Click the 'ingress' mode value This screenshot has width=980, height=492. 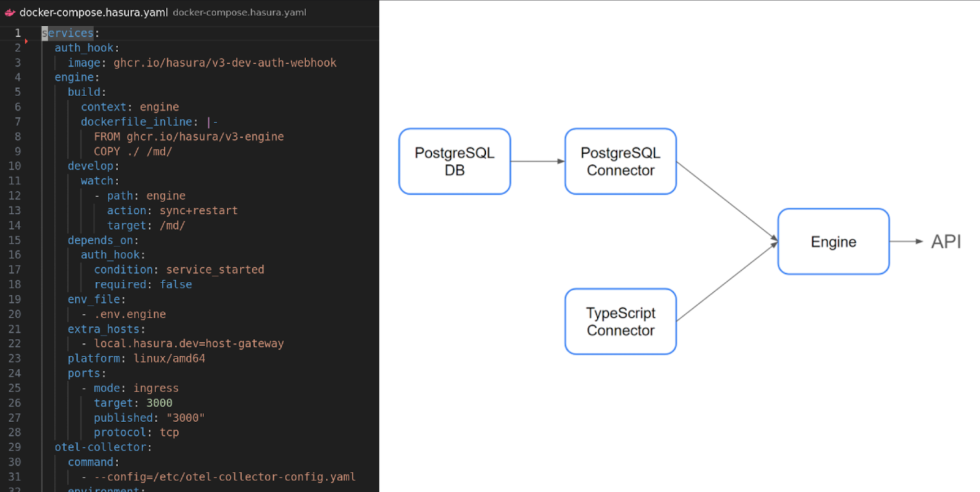(156, 388)
